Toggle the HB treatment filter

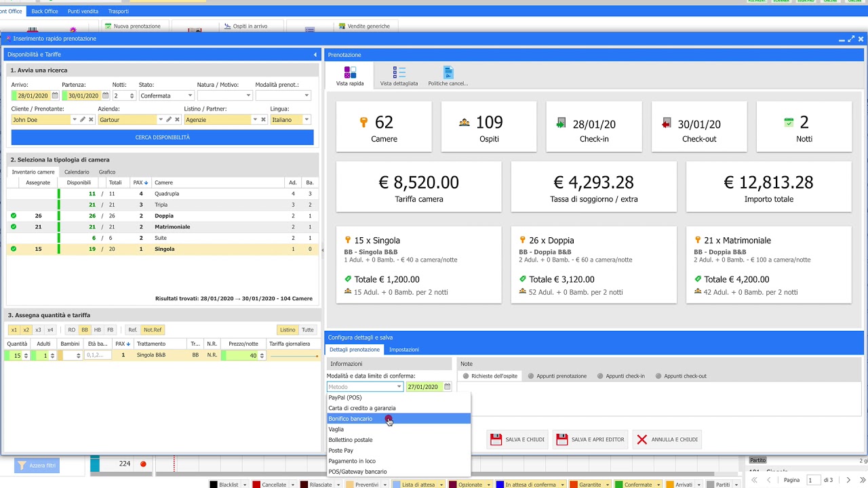pyautogui.click(x=98, y=330)
